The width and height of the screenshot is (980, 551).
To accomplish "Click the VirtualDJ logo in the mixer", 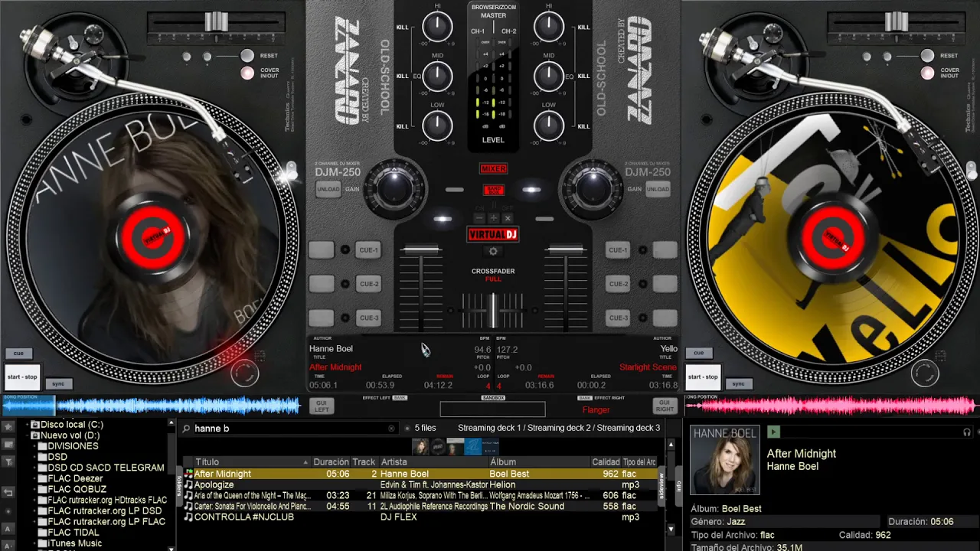I will pos(493,235).
